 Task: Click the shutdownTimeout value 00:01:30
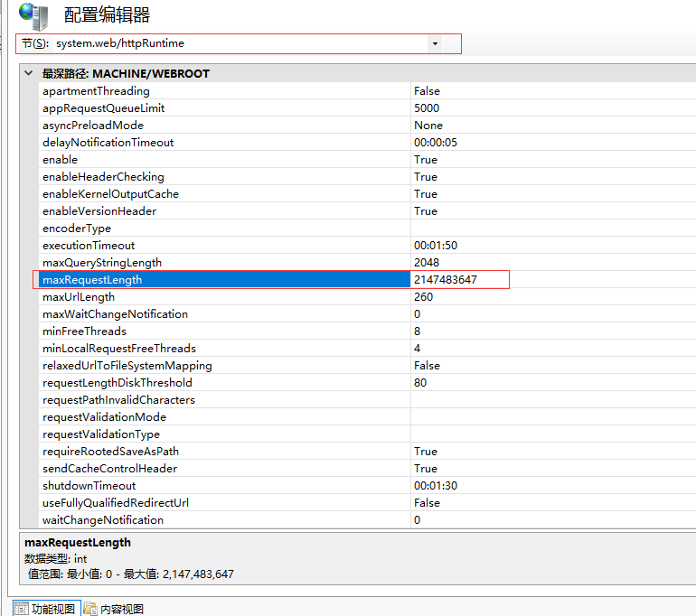(x=436, y=486)
